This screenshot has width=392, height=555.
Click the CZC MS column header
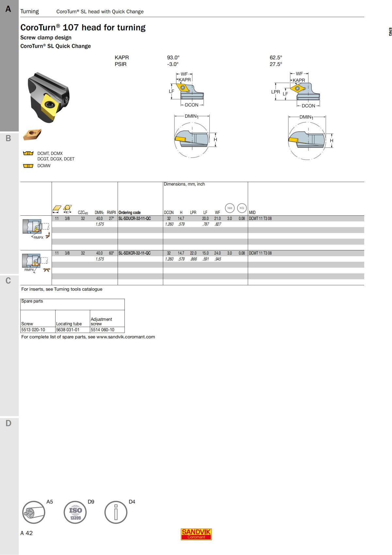click(83, 212)
